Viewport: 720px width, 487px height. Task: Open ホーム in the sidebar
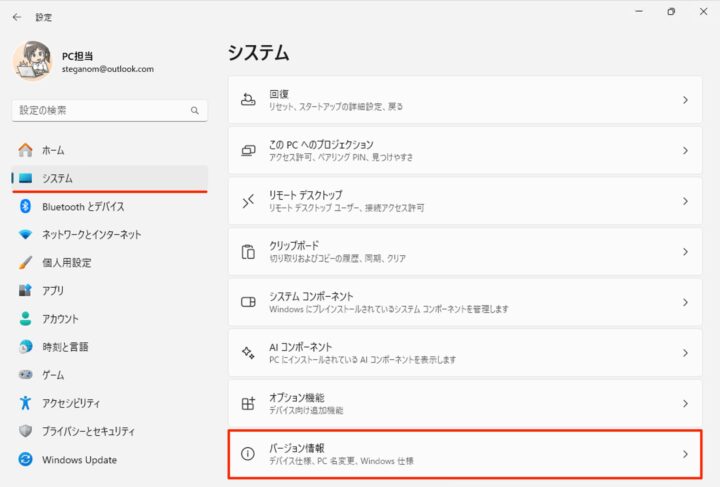click(x=109, y=150)
